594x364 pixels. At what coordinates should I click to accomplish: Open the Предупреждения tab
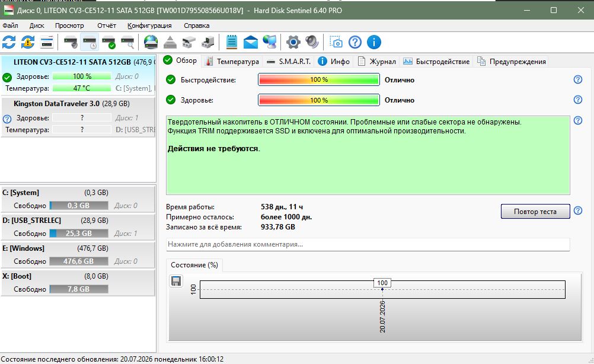point(512,62)
